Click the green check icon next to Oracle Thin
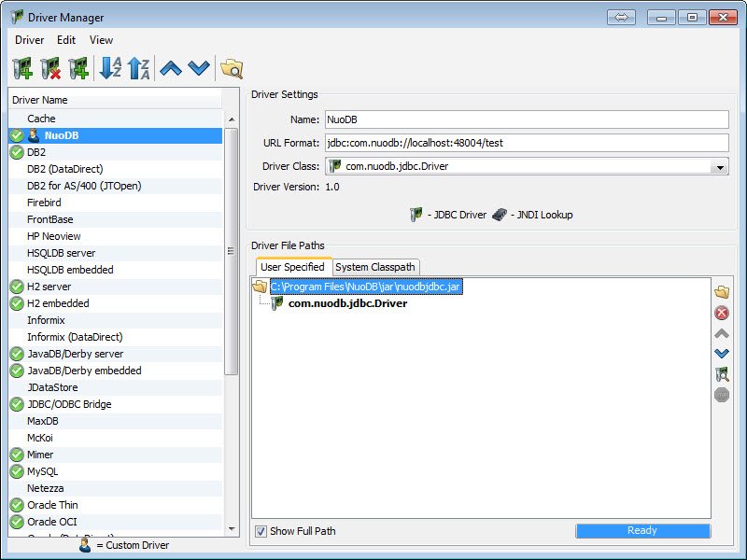 [17, 505]
